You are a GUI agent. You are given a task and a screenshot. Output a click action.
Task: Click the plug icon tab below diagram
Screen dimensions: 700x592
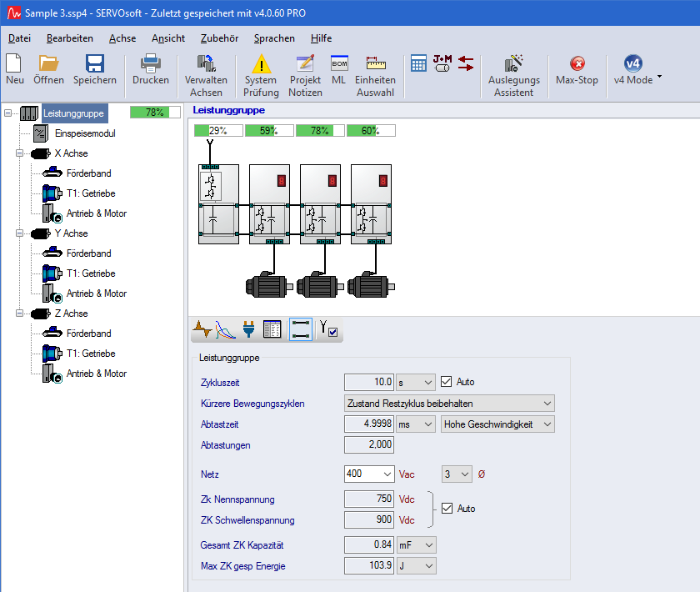(247, 330)
